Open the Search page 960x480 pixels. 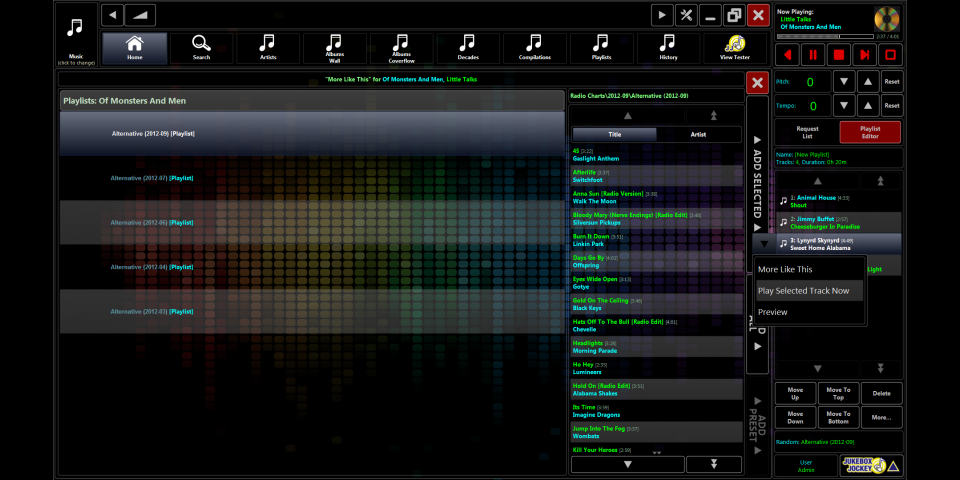point(201,47)
